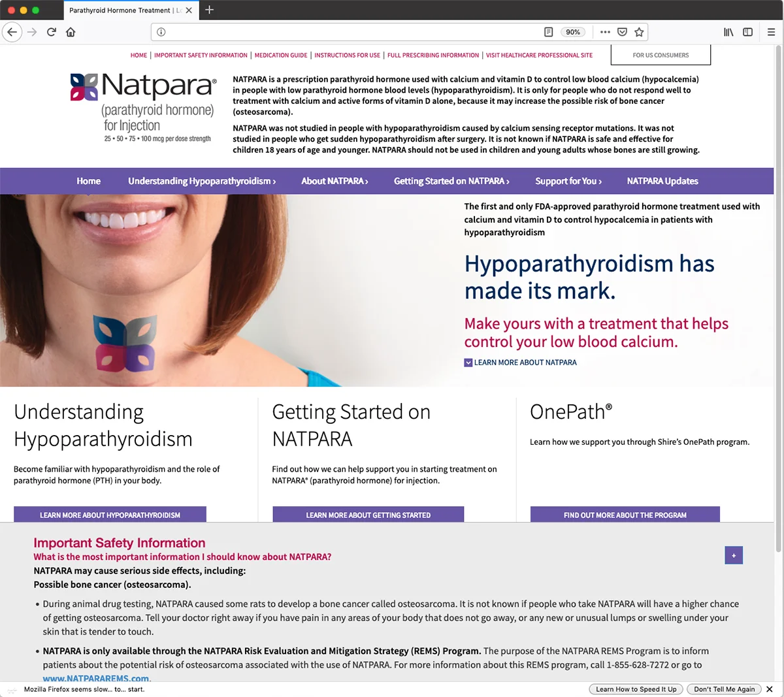Expand the About NATPARA menu item
This screenshot has height=697, width=784.
click(335, 181)
